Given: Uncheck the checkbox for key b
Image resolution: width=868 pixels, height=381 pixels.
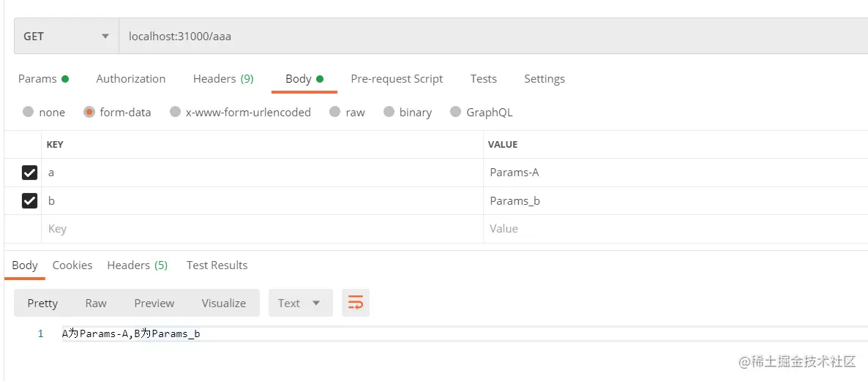Looking at the screenshot, I should coord(29,200).
